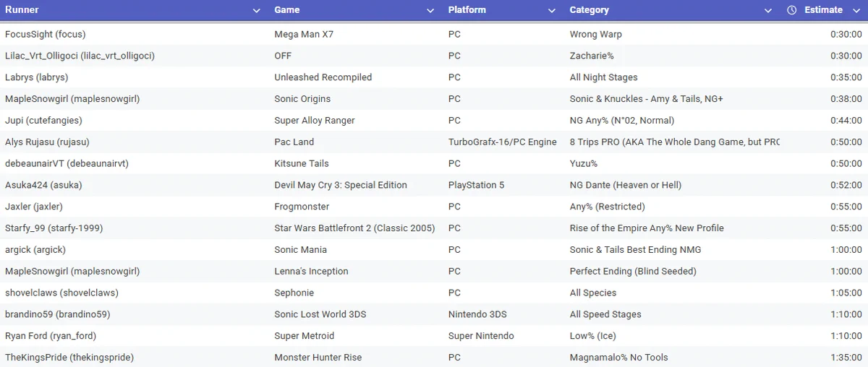The height and width of the screenshot is (367, 868).
Task: Open the Game column dropdown arrow
Action: click(x=431, y=10)
